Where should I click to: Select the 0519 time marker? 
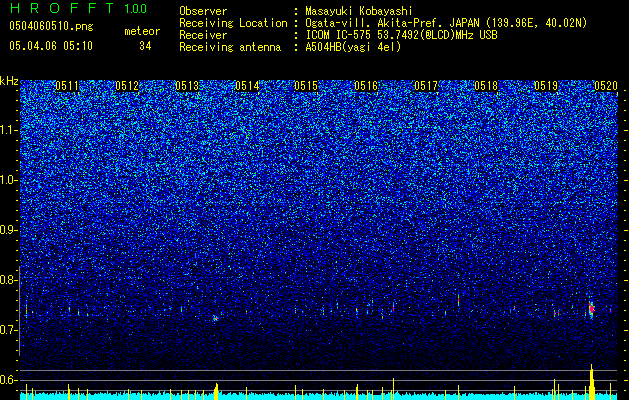(x=546, y=86)
